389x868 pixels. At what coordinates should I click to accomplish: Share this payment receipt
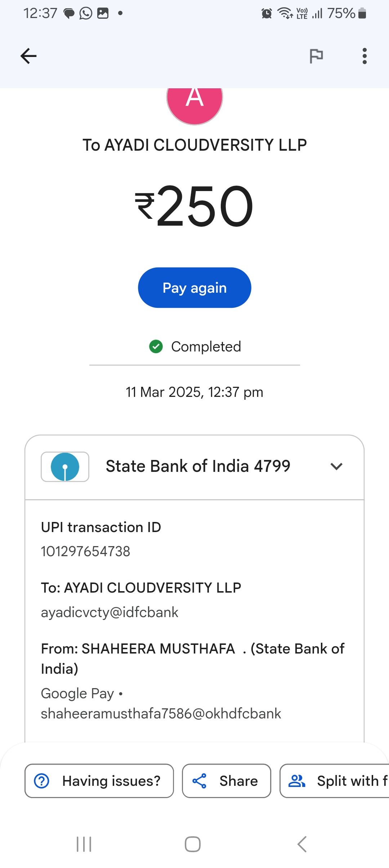pyautogui.click(x=226, y=781)
